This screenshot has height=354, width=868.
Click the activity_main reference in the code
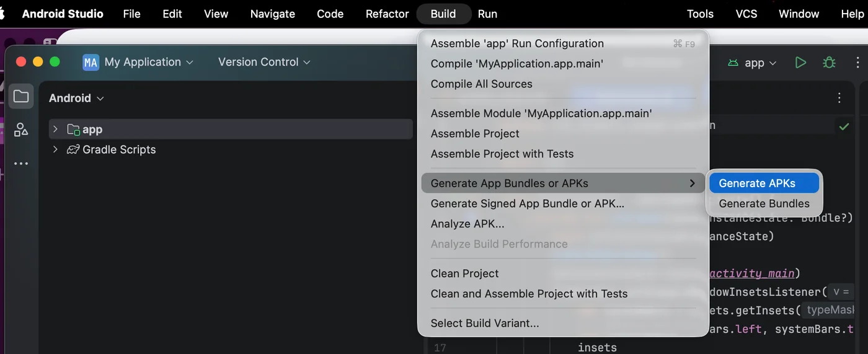coord(752,273)
